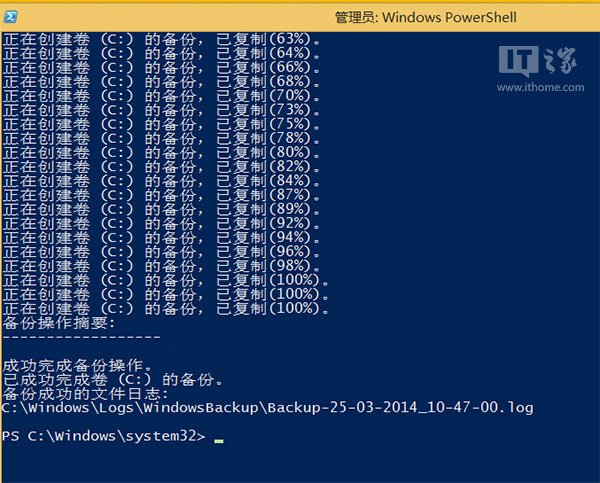This screenshot has height=483, width=600.
Task: Click the blinking cursor after the prompt
Action: (219, 440)
